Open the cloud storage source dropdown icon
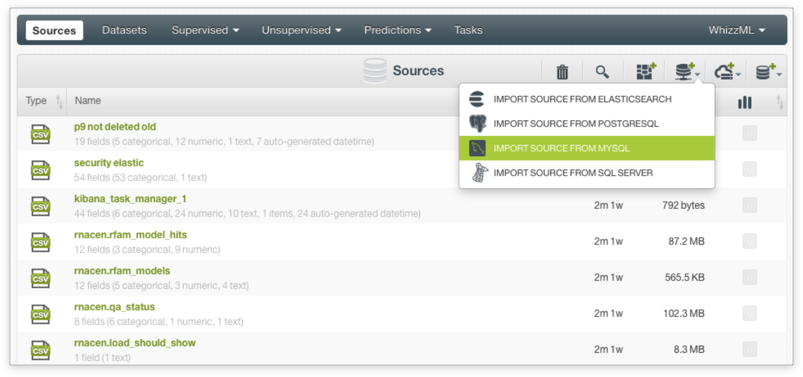Screen dimensions: 803x377 point(727,72)
